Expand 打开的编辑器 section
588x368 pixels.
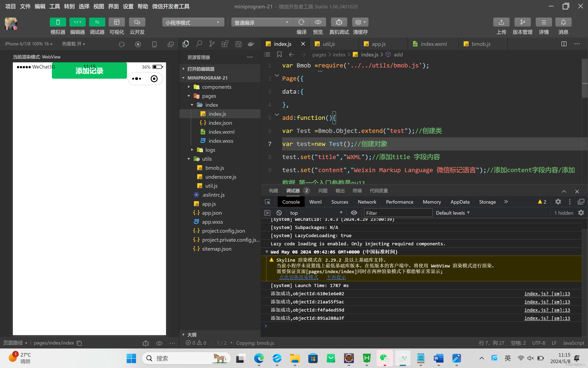[x=220, y=69]
